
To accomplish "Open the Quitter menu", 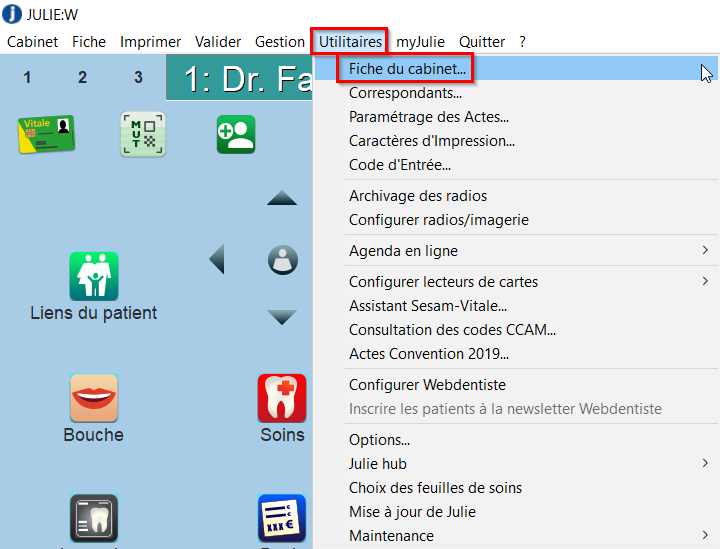I will point(482,42).
